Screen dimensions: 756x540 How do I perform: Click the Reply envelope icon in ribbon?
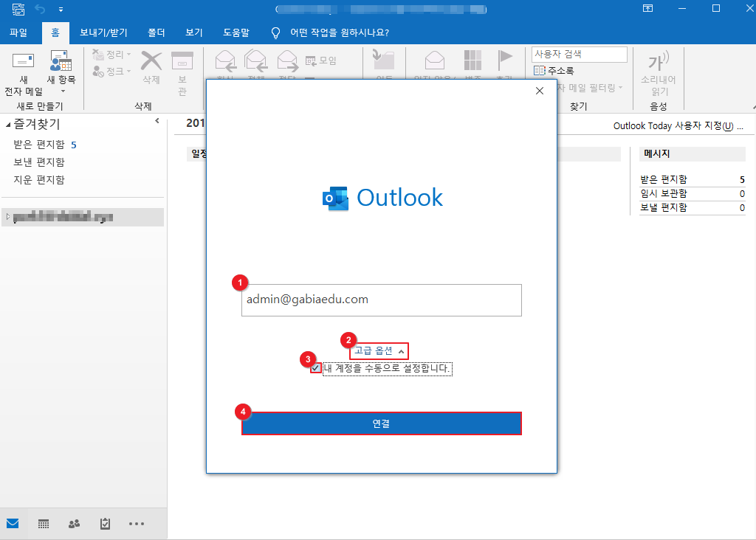(225, 60)
